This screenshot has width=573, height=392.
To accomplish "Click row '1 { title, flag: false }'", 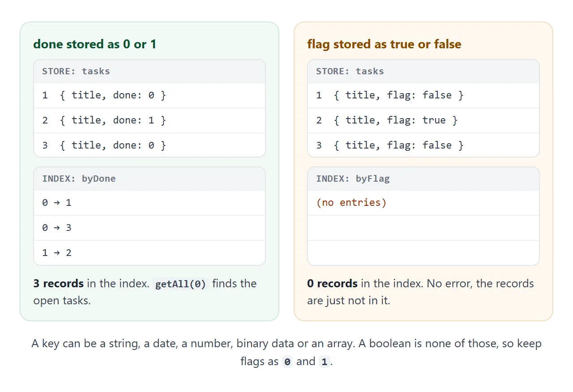I will click(x=423, y=95).
